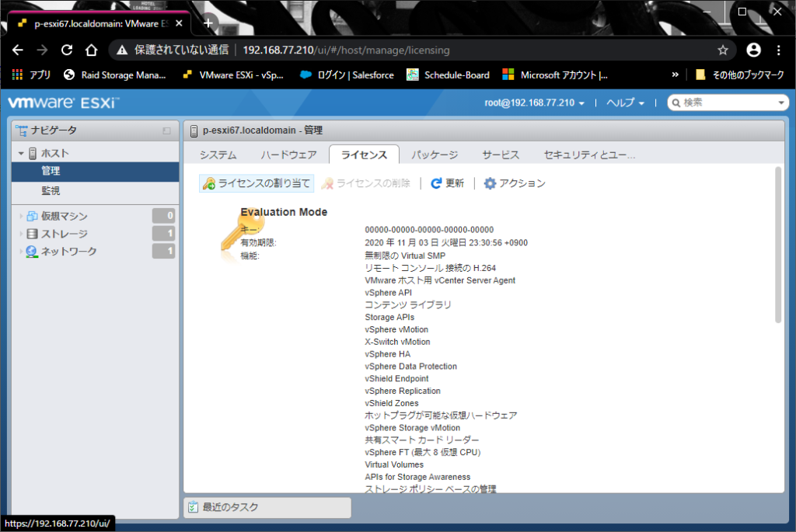
Task: Go back with the browser back arrow
Action: 18,50
